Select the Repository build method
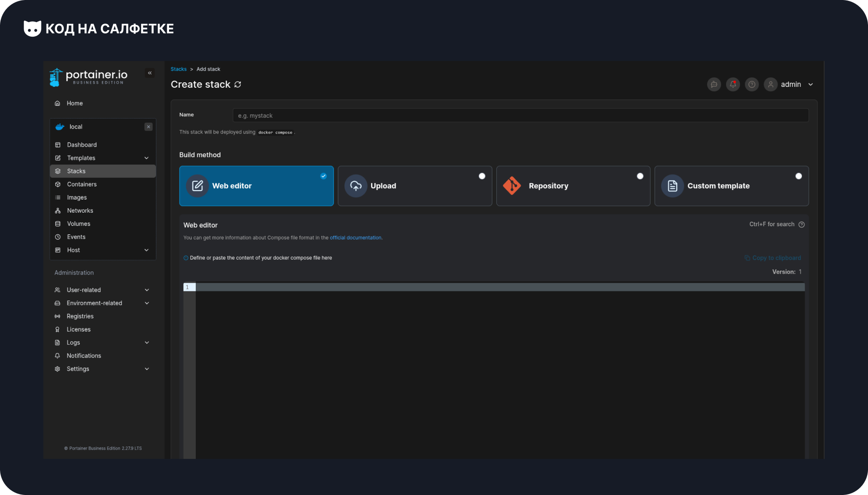 coord(573,186)
